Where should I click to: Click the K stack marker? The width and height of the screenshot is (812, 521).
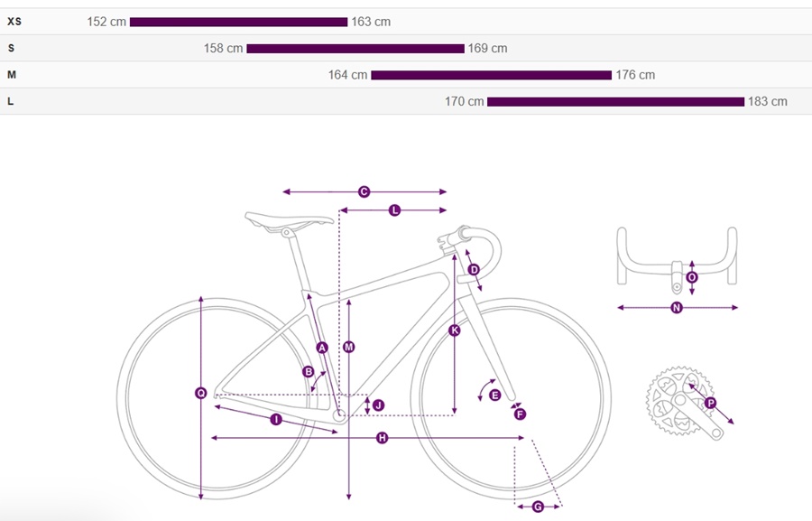[x=454, y=330]
